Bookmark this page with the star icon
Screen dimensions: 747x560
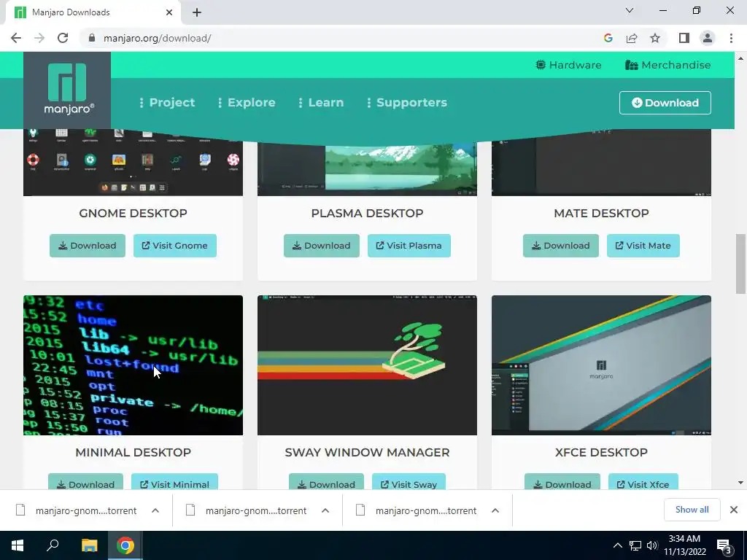pyautogui.click(x=655, y=38)
